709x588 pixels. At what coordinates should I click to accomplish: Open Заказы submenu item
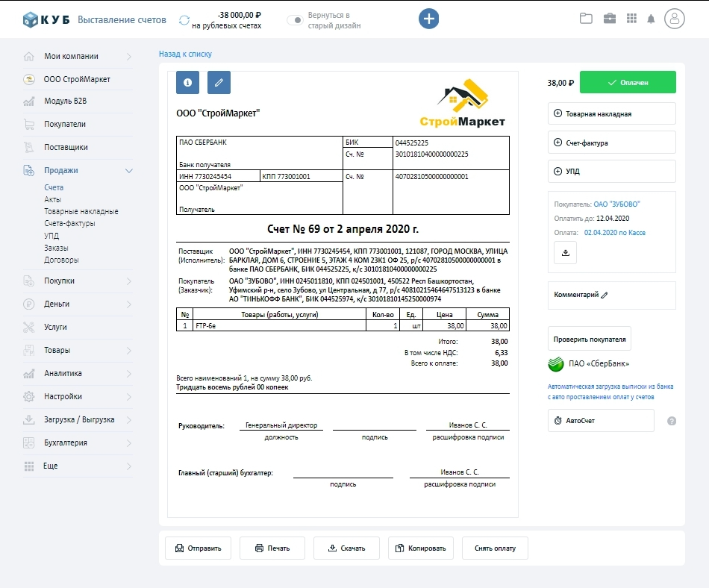coord(56,248)
